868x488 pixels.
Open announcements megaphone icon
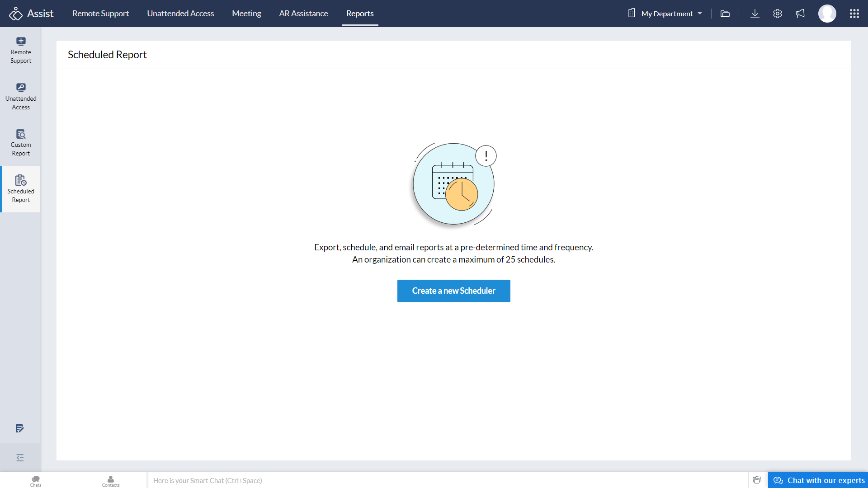click(800, 14)
